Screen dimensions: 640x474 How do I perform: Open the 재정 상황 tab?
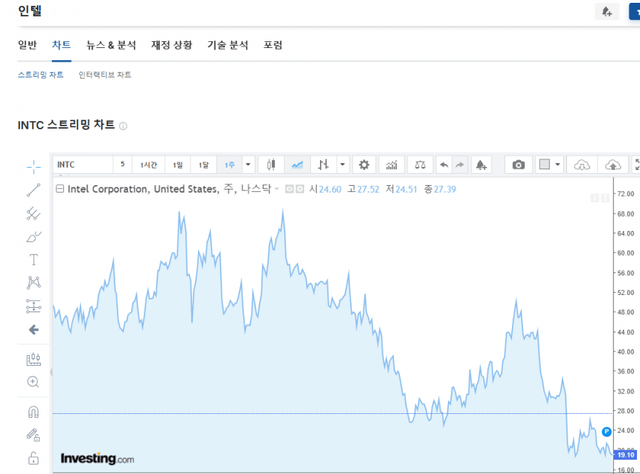point(171,45)
